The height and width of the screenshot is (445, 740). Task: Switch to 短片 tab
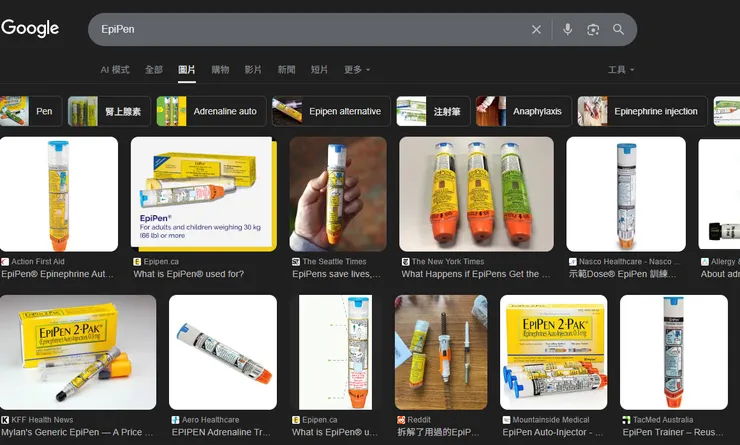point(319,70)
